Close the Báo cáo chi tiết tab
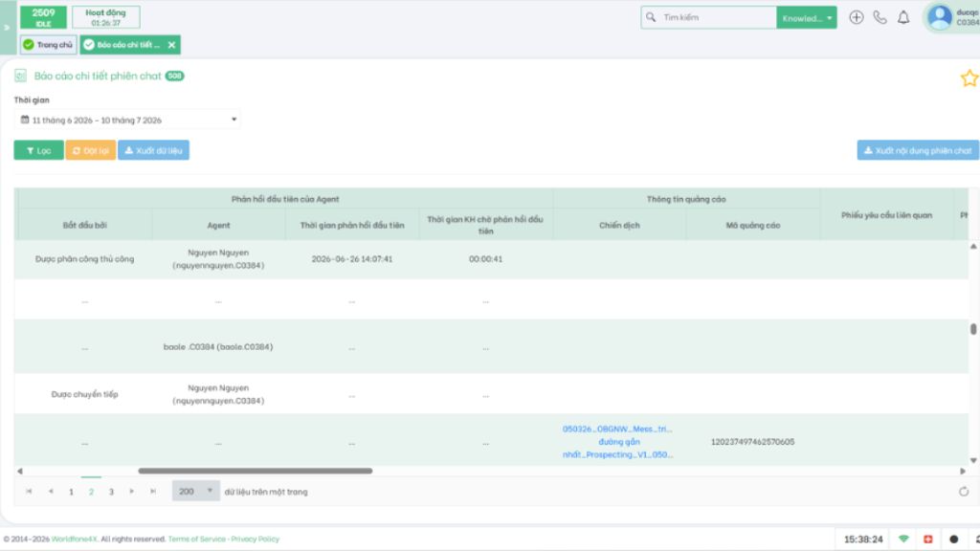 [x=172, y=45]
